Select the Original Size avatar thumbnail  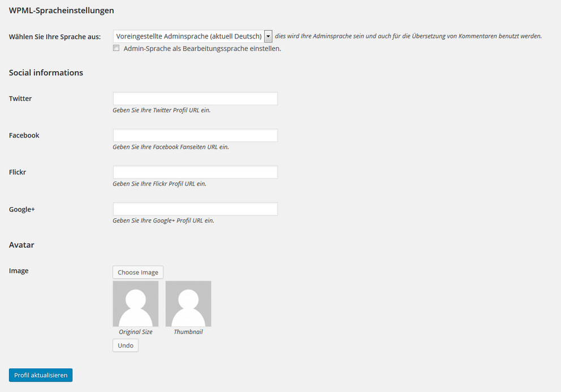[136, 304]
